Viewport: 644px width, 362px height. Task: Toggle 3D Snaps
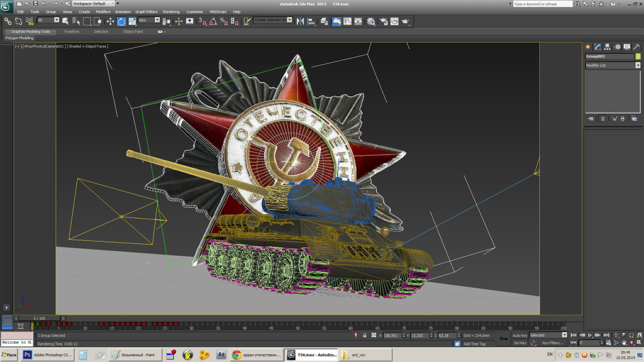click(203, 21)
